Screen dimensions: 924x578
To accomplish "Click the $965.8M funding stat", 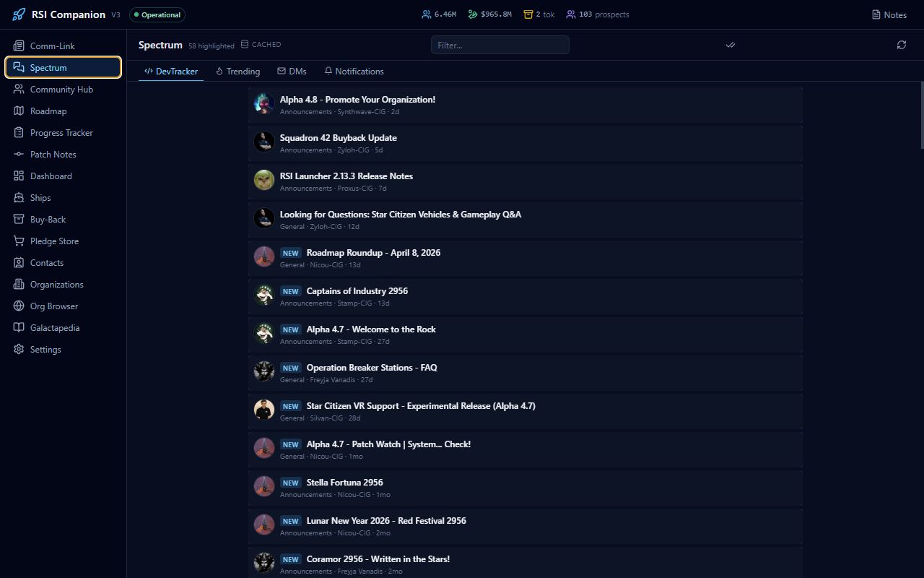I will 489,14.
